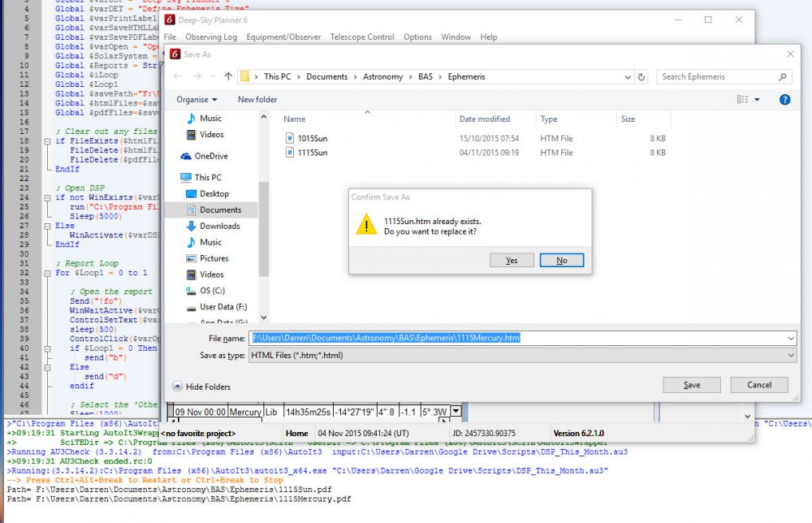Click the search magnifier icon
This screenshot has width=812, height=523.
click(x=783, y=76)
